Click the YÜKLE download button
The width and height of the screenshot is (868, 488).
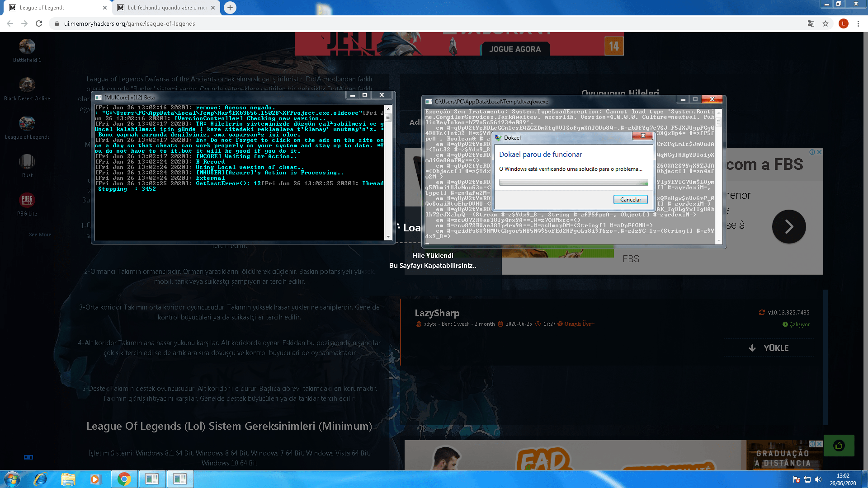pos(769,348)
